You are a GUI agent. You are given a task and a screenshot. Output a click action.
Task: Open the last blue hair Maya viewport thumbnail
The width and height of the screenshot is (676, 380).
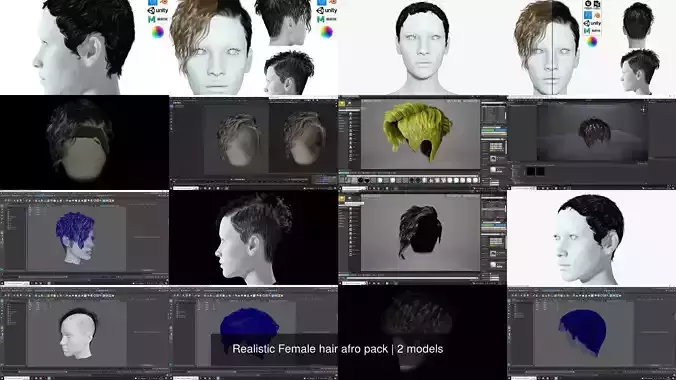coord(592,333)
